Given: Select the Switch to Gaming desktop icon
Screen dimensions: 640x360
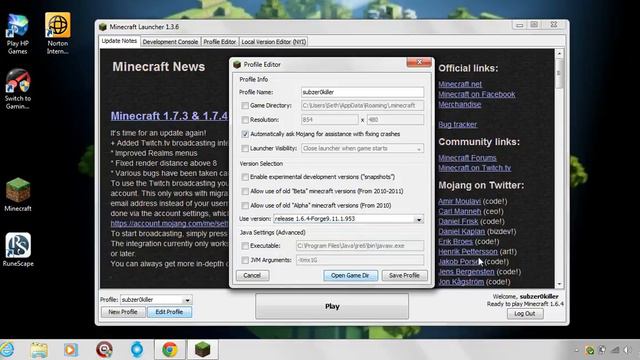Looking at the screenshot, I should (17, 89).
